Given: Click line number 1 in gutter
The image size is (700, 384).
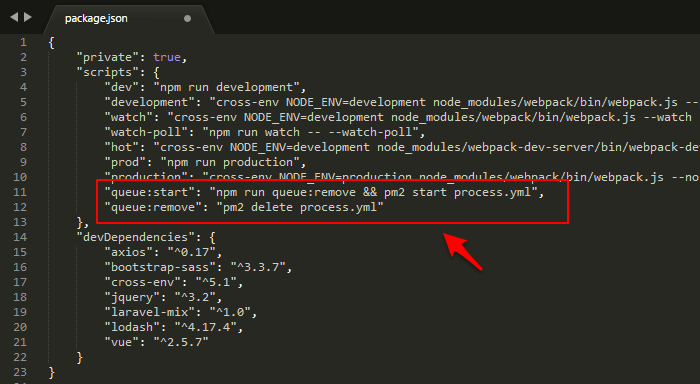Looking at the screenshot, I should coord(23,42).
